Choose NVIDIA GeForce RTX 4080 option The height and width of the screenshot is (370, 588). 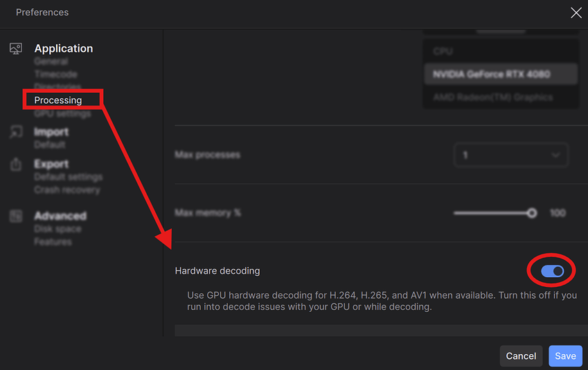click(x=501, y=74)
